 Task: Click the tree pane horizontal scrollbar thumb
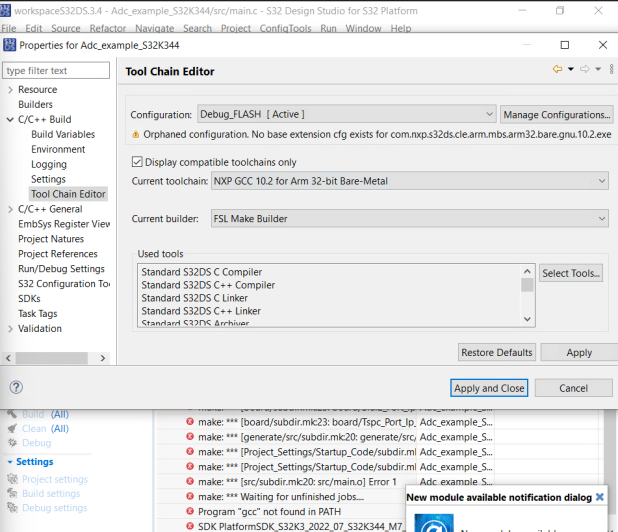point(52,358)
